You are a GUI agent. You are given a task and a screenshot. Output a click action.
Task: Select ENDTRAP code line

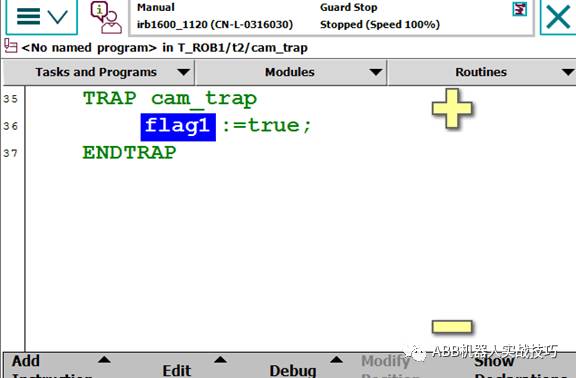coord(129,153)
